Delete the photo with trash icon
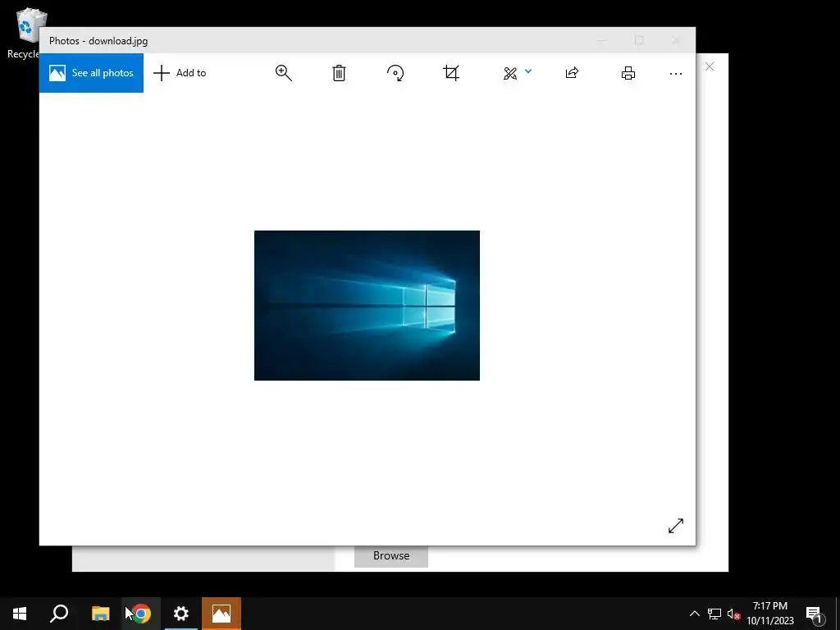This screenshot has width=840, height=630. (339, 73)
